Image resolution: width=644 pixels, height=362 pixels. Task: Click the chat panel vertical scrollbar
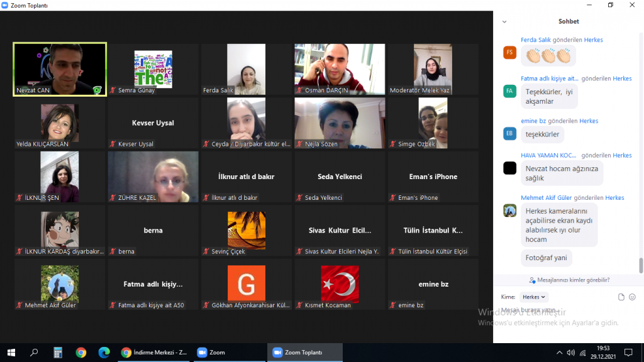[x=641, y=265]
